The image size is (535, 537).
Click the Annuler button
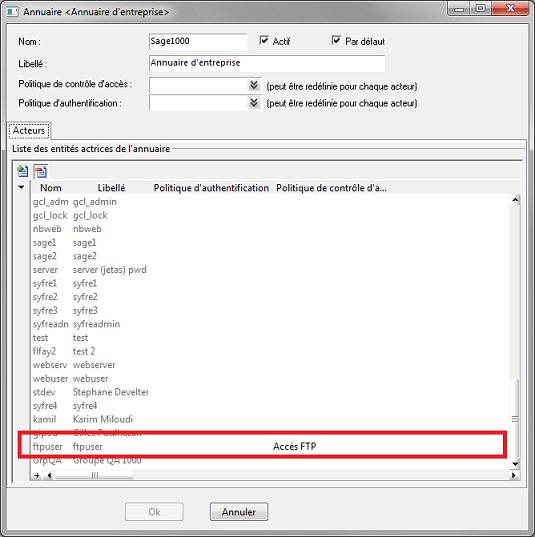point(239,512)
